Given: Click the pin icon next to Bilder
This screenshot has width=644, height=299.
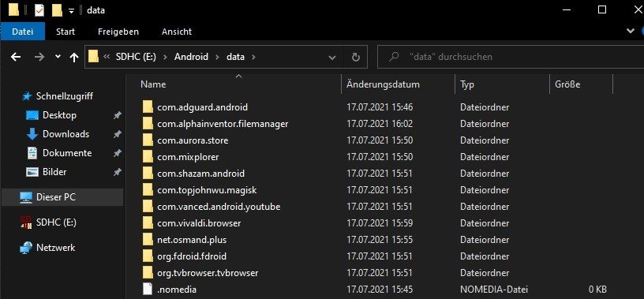Looking at the screenshot, I should tap(118, 172).
